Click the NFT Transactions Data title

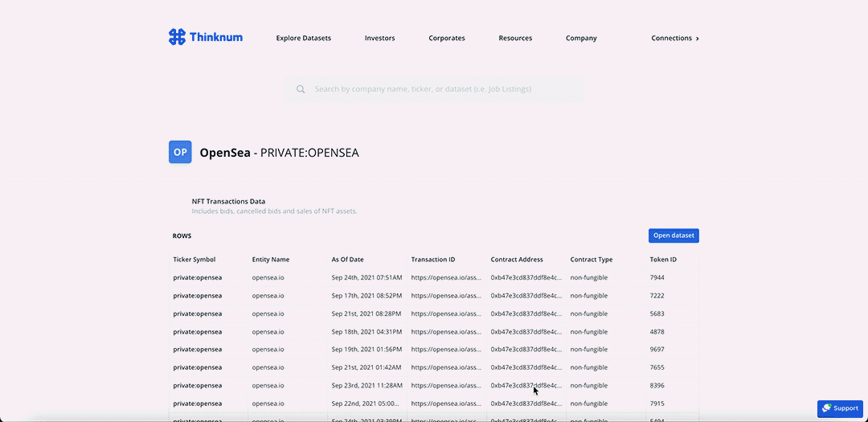(228, 202)
